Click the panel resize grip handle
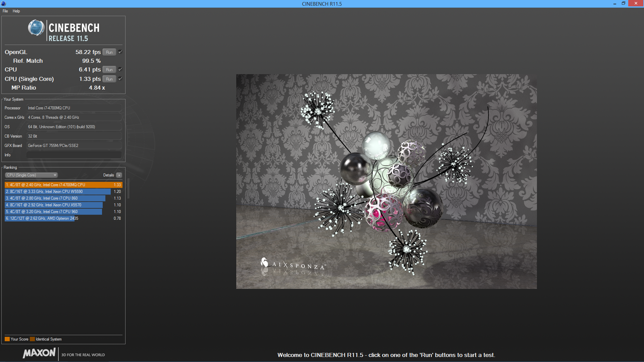644x362 pixels. (x=128, y=188)
